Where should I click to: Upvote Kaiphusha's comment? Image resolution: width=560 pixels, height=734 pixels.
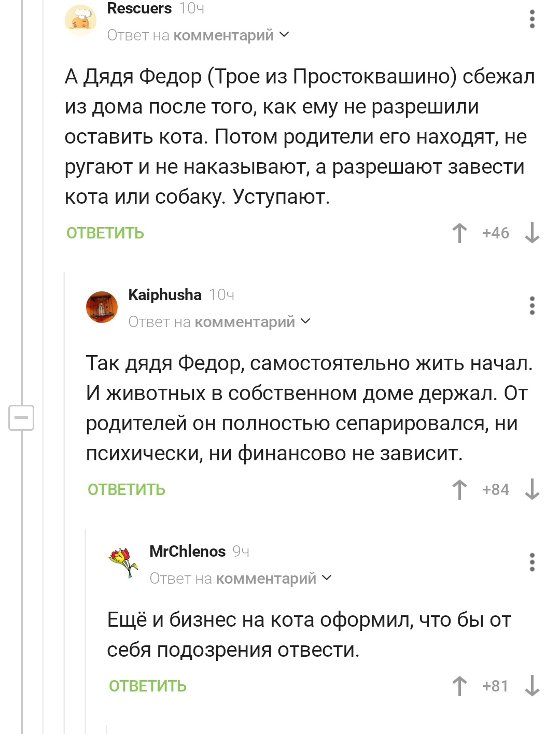[x=459, y=489]
